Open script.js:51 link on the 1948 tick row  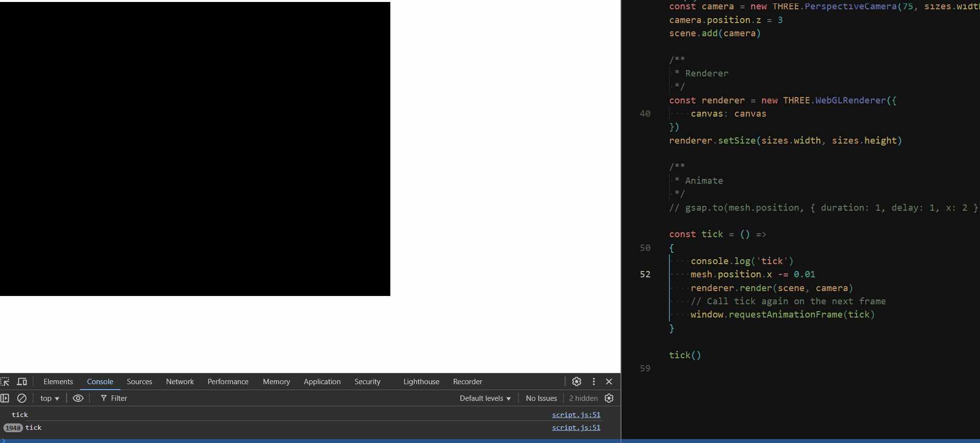pyautogui.click(x=576, y=428)
